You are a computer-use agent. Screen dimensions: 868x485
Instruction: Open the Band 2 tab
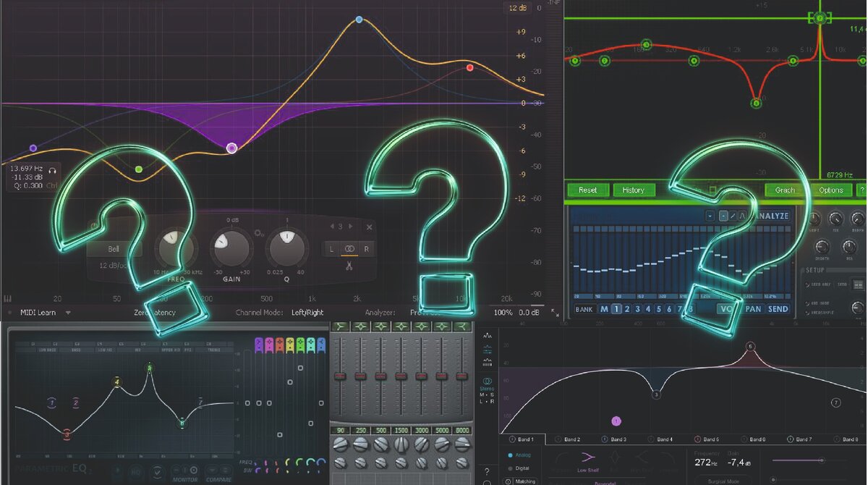[x=568, y=439]
